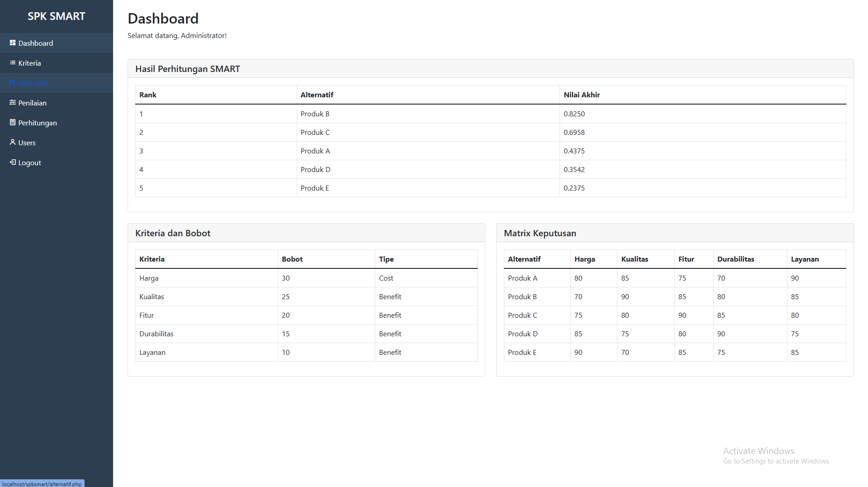The image size is (868, 487).
Task: Click the value 0.3542
Action: click(574, 169)
